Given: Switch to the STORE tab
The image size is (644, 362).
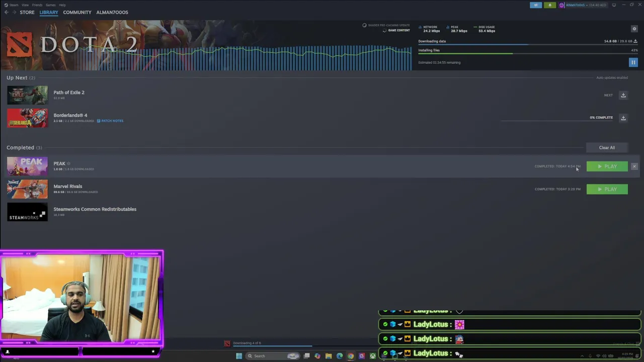Looking at the screenshot, I should click(27, 12).
